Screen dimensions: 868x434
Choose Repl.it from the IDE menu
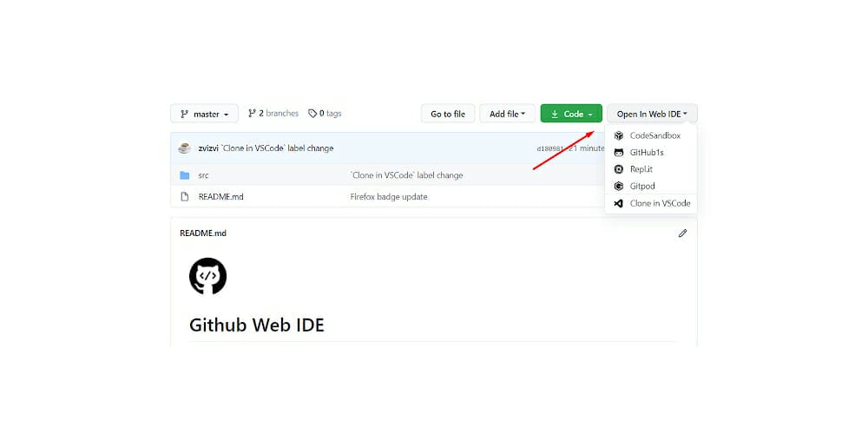click(651, 169)
